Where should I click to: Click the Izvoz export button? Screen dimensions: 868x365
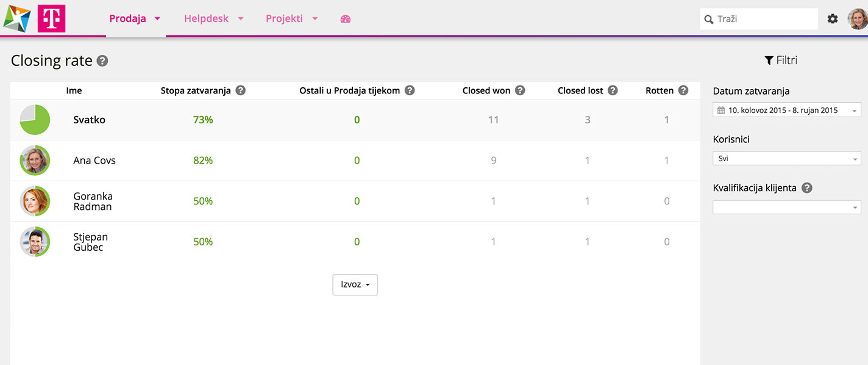click(355, 285)
